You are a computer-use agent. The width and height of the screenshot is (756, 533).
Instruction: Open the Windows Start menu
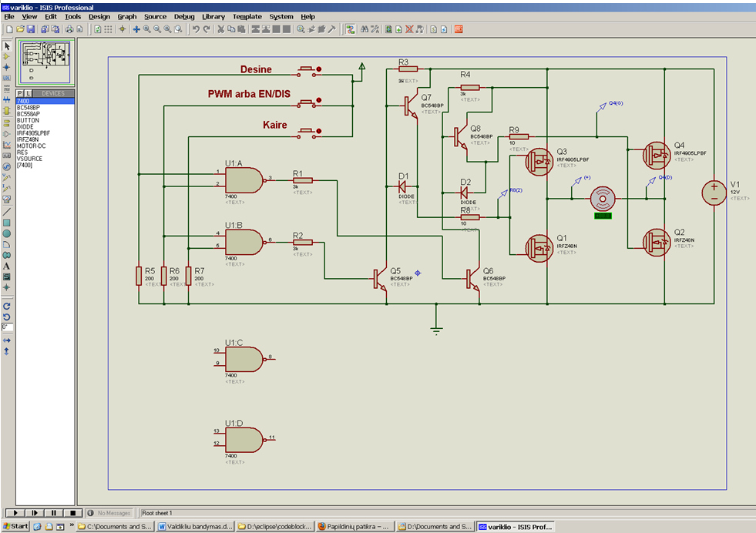(15, 526)
